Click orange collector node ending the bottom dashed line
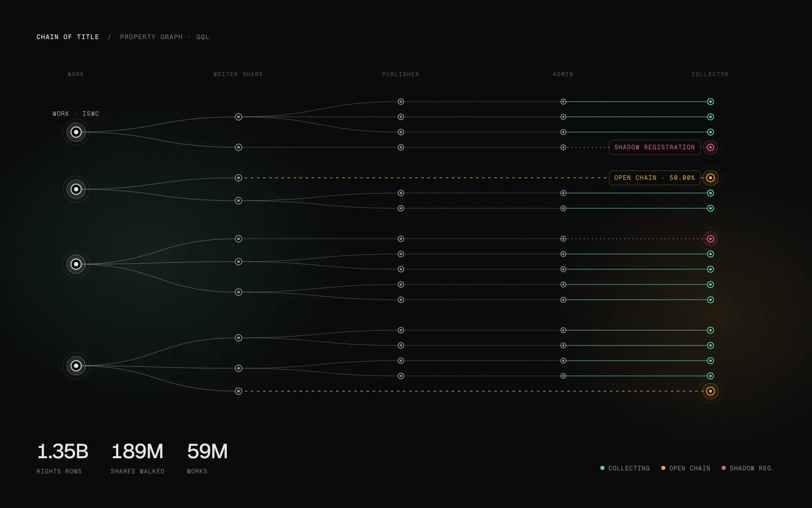This screenshot has width=812, height=508. click(x=710, y=391)
